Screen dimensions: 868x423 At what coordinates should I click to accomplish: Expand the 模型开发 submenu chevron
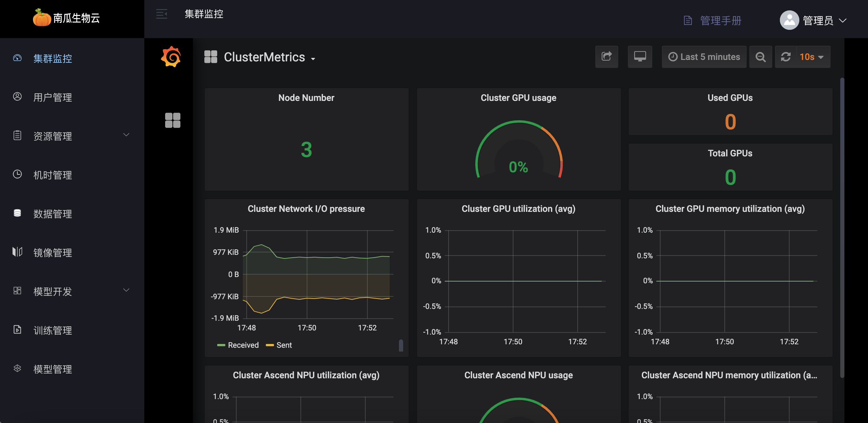(x=127, y=290)
